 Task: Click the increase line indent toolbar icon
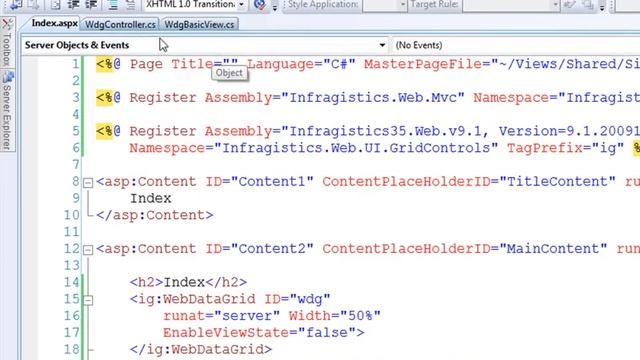91,4
